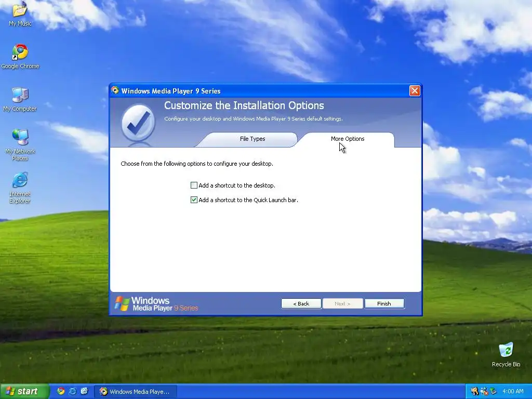Go back with the < Back button
532x399 pixels.
click(301, 303)
